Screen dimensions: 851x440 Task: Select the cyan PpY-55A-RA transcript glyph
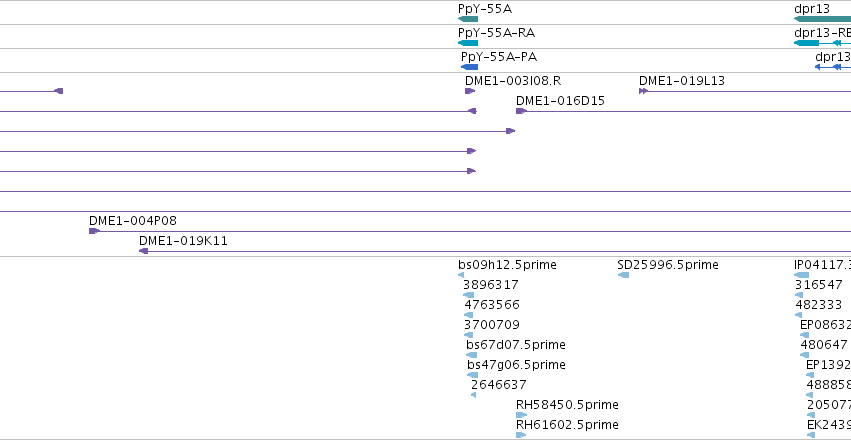[468, 43]
